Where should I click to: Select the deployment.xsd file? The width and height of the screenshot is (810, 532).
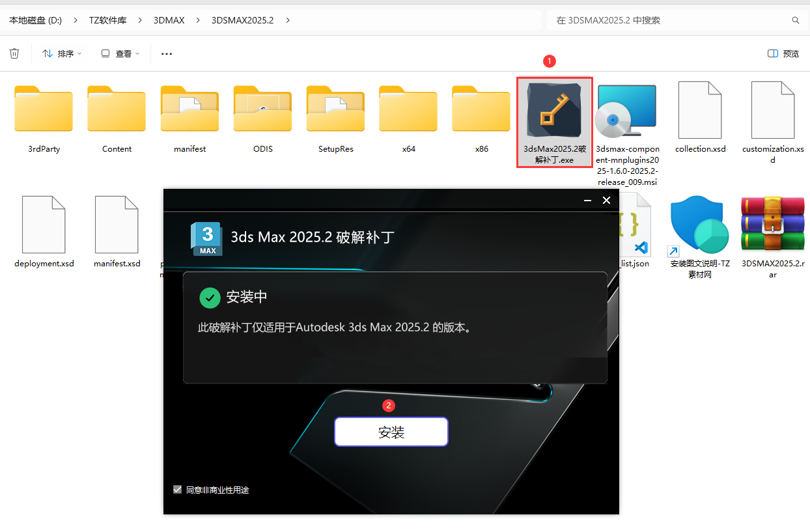point(44,224)
